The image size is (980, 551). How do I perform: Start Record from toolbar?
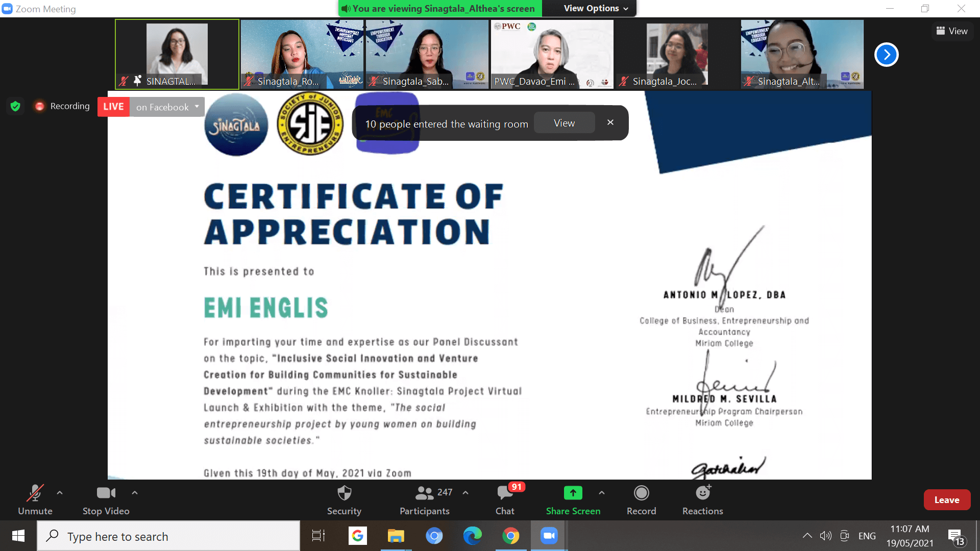click(x=642, y=500)
